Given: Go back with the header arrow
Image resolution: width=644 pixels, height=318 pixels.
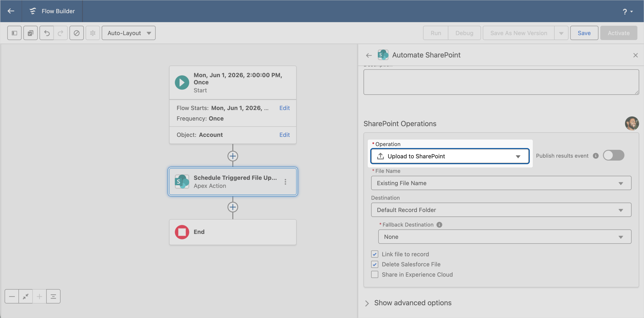Looking at the screenshot, I should click(11, 11).
